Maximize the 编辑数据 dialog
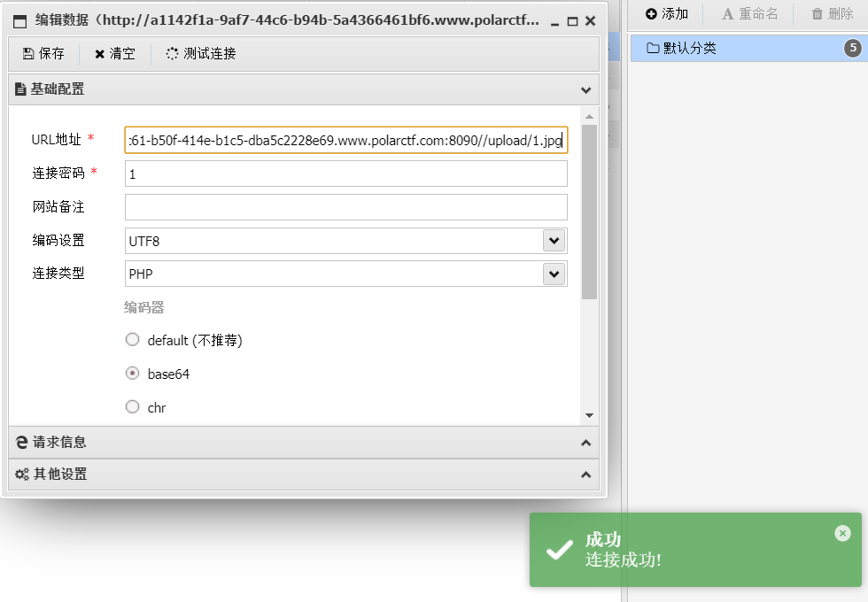The image size is (868, 602). click(x=573, y=21)
